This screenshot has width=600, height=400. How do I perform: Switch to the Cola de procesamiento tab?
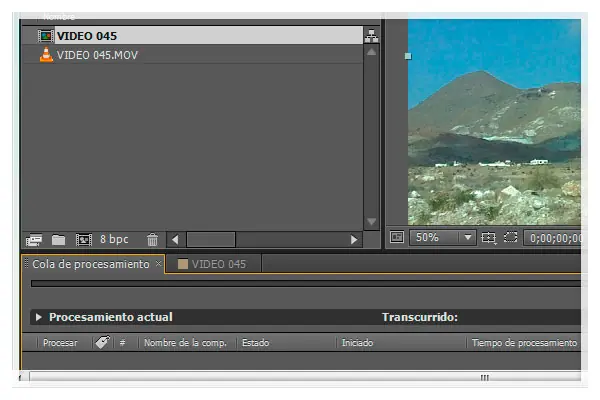(x=91, y=264)
